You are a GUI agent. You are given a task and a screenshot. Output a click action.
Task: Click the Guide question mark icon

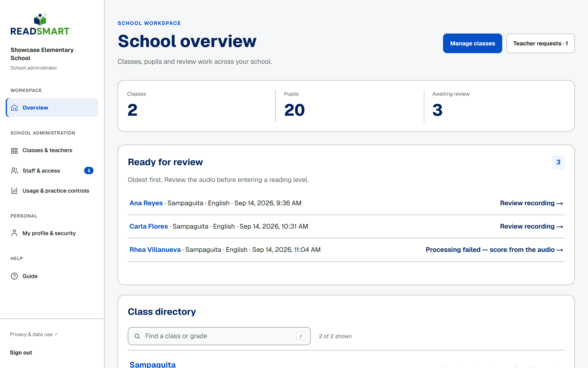[14, 276]
